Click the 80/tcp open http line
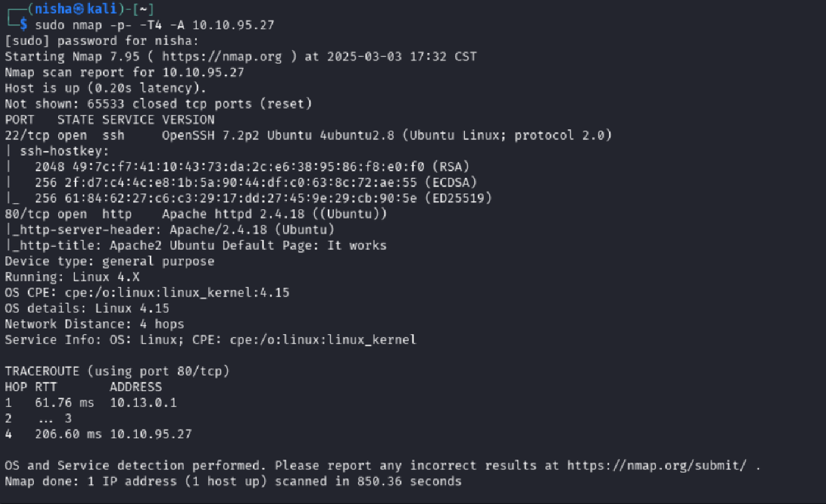 tap(68, 214)
